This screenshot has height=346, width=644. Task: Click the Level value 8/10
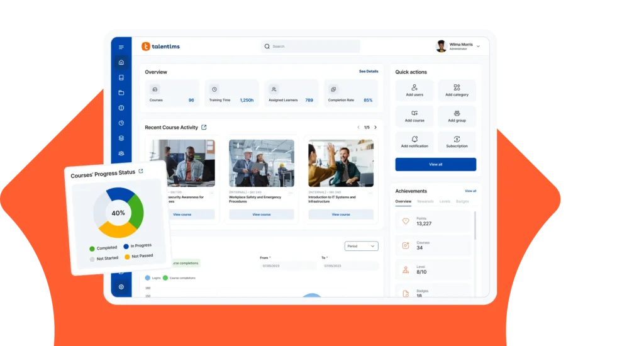pyautogui.click(x=421, y=272)
